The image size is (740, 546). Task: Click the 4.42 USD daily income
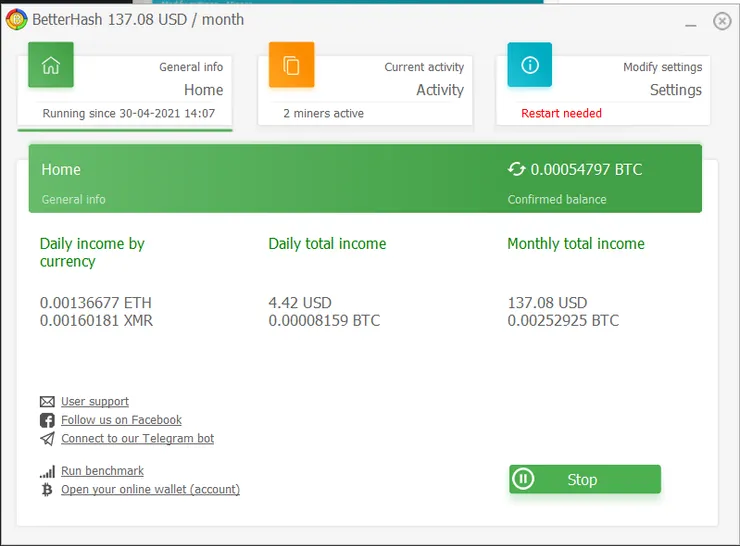click(x=300, y=302)
